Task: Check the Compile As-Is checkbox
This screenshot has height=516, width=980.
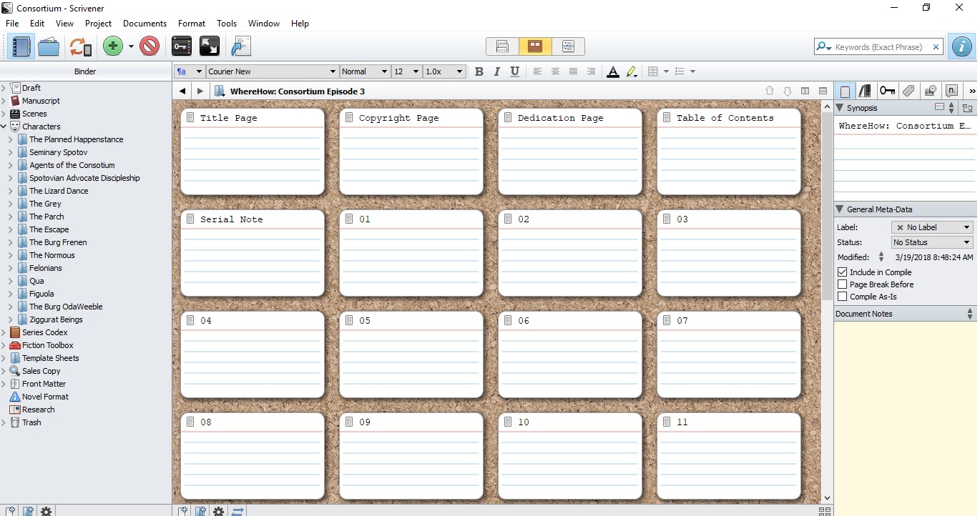Action: tap(842, 297)
